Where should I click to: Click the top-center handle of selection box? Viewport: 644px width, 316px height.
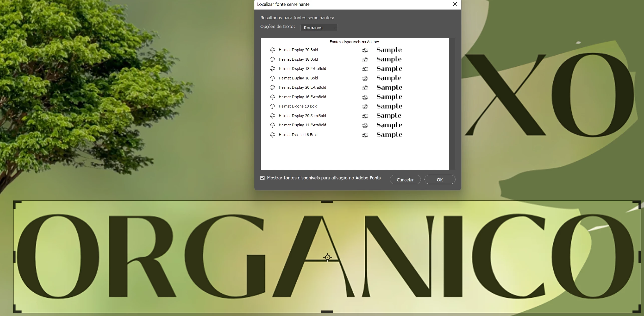[x=327, y=201]
